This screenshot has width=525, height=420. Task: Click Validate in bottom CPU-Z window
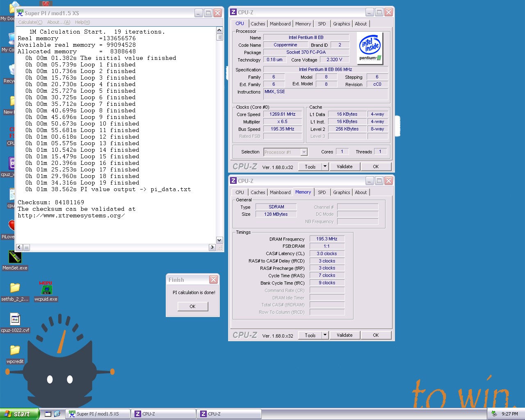click(x=345, y=335)
